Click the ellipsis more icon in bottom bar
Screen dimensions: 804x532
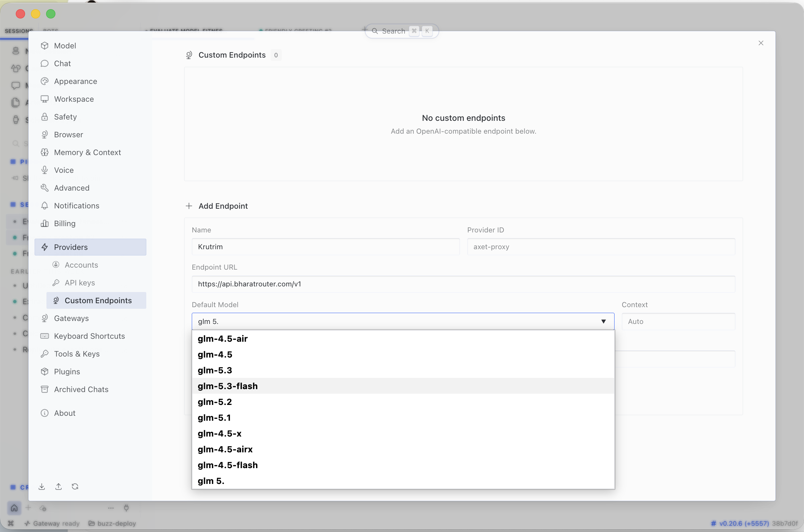click(x=111, y=508)
